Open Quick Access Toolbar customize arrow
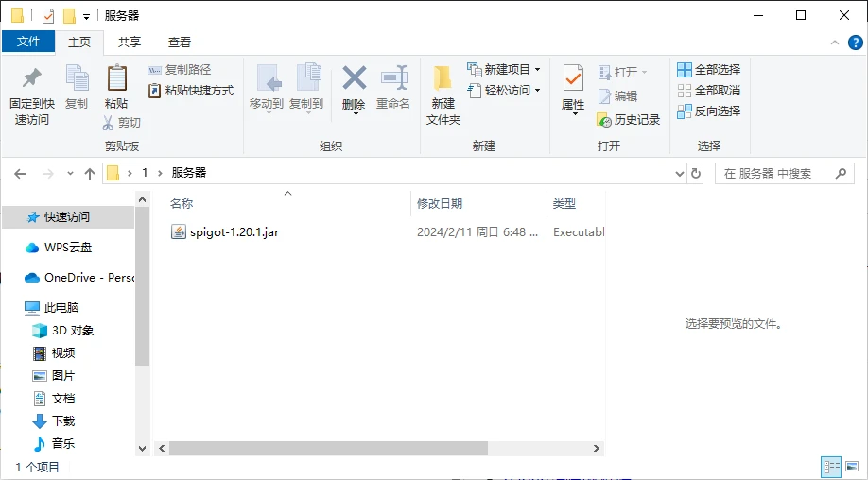868x480 pixels. [86, 17]
